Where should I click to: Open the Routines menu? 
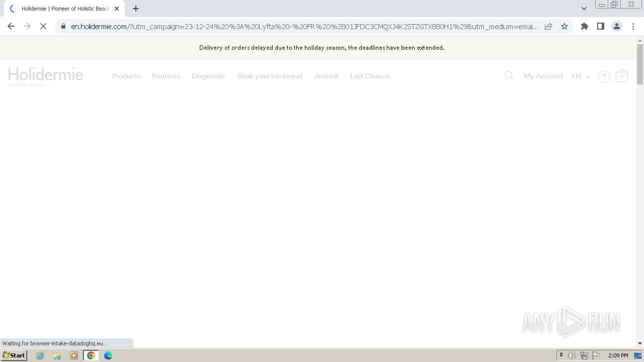(166, 76)
